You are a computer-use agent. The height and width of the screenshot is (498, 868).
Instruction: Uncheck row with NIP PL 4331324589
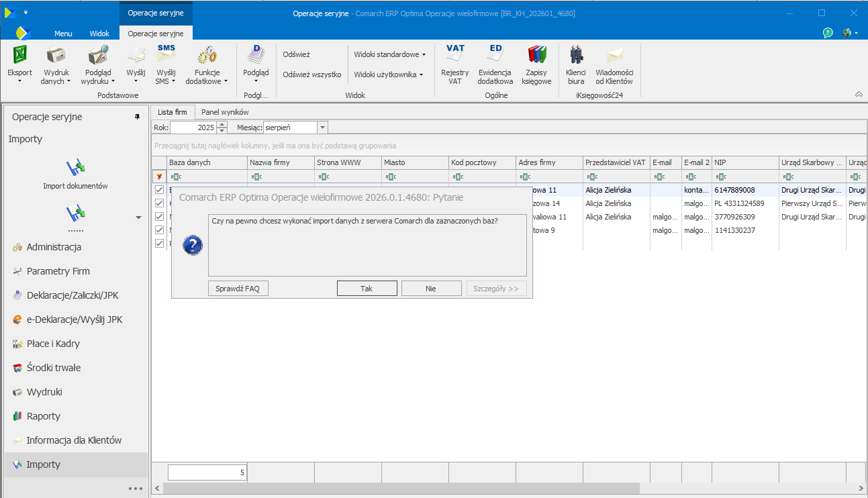pyautogui.click(x=159, y=203)
